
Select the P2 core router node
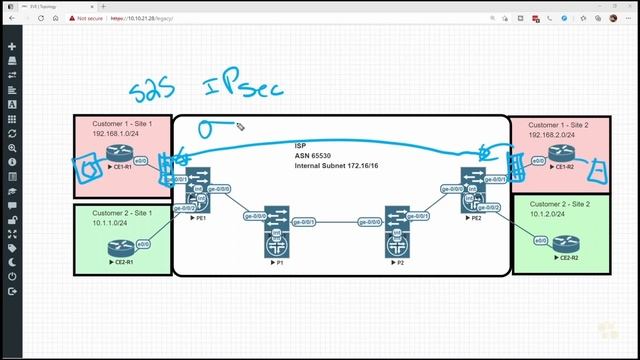tap(397, 232)
